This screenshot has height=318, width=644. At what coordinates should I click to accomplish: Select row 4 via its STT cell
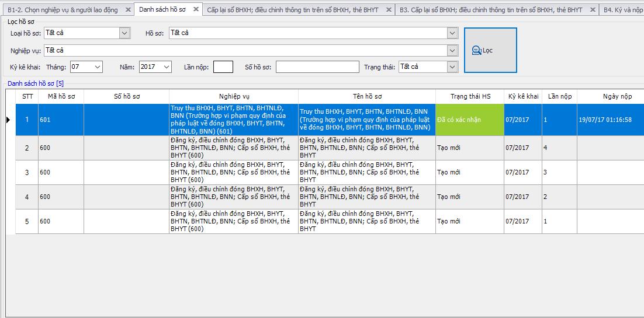(x=27, y=197)
